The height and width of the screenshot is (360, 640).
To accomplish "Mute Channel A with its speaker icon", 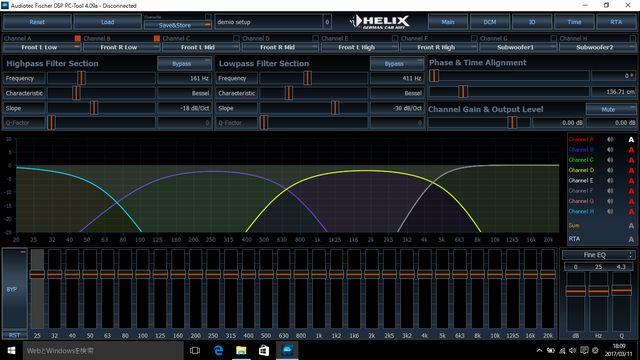I will (x=610, y=139).
